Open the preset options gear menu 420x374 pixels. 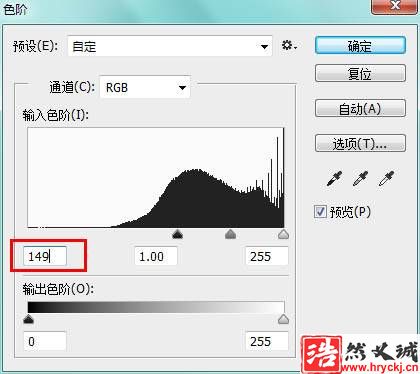coord(289,45)
